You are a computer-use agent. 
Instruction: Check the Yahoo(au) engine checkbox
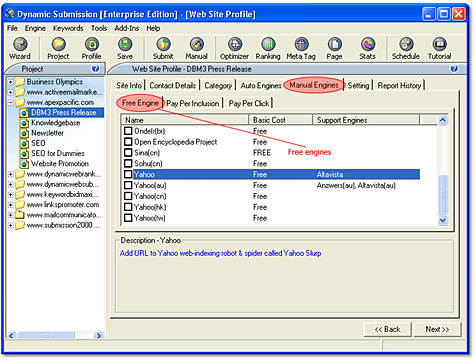pos(128,185)
